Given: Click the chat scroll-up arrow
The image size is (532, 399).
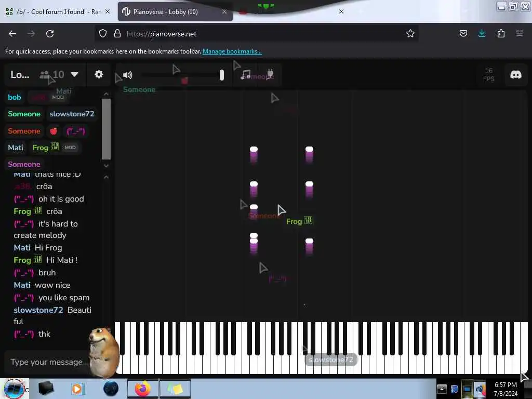Looking at the screenshot, I should coord(106,177).
